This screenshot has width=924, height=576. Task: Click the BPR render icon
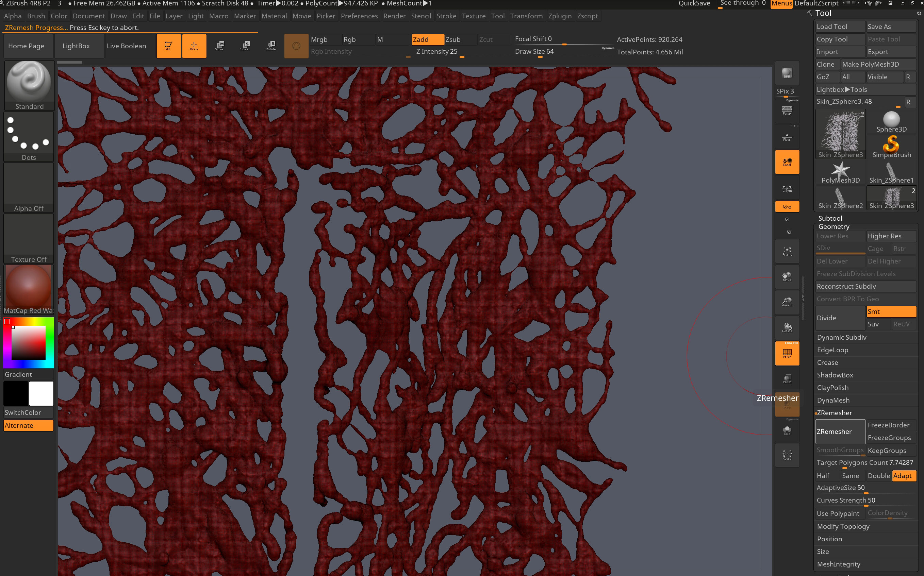click(787, 73)
